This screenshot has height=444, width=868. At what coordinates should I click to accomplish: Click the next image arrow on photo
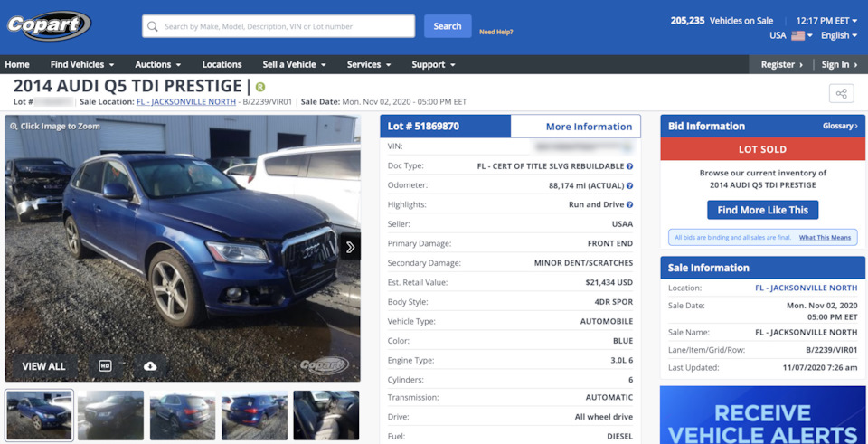[x=350, y=247]
